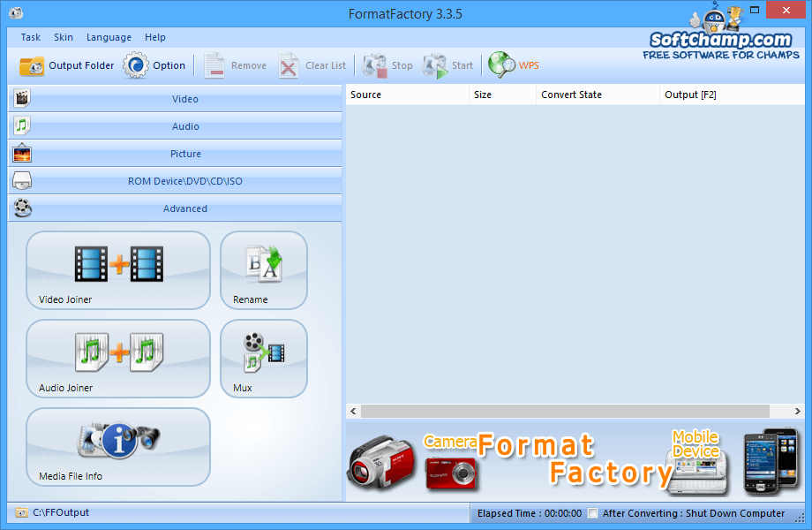Click the C:\FFOutput path in status bar
Viewport: 812px width, 530px height.
(x=61, y=512)
